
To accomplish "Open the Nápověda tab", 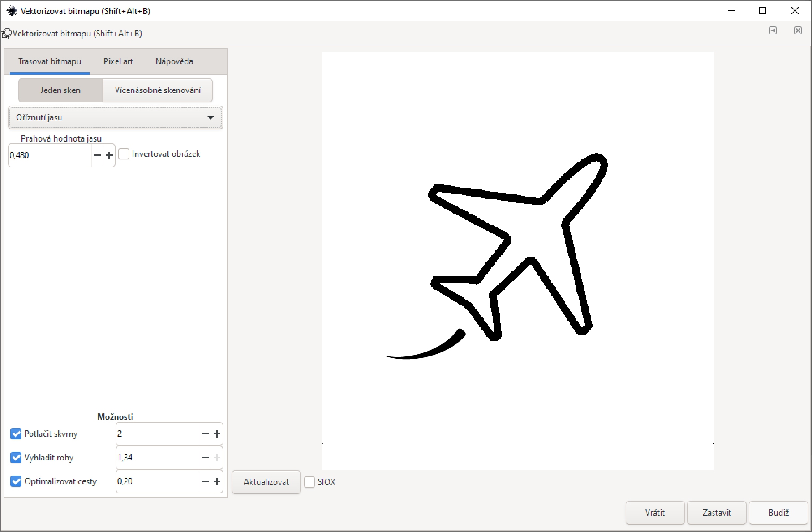I will pos(174,62).
